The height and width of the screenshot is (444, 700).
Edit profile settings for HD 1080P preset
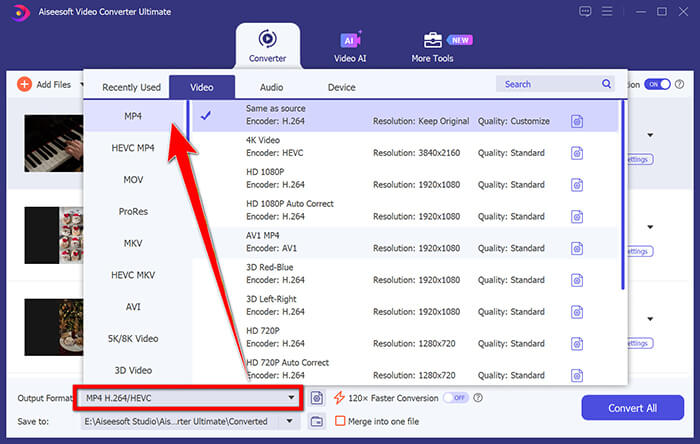tap(577, 185)
